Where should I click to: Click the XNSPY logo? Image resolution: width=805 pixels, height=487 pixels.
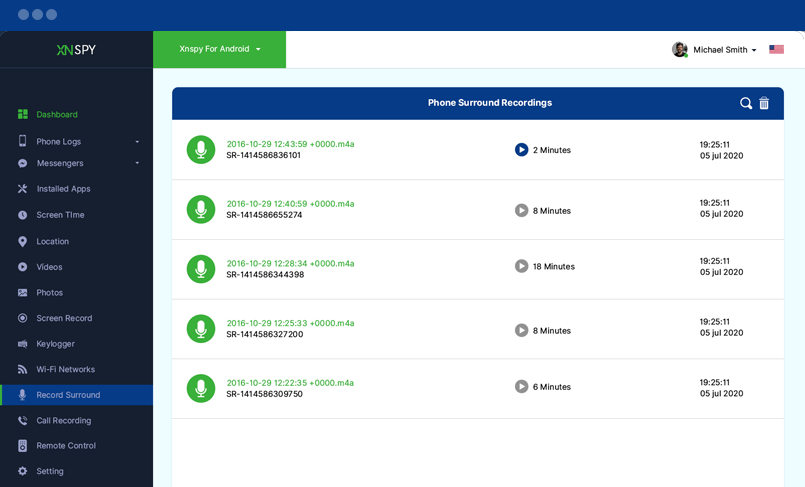76,50
